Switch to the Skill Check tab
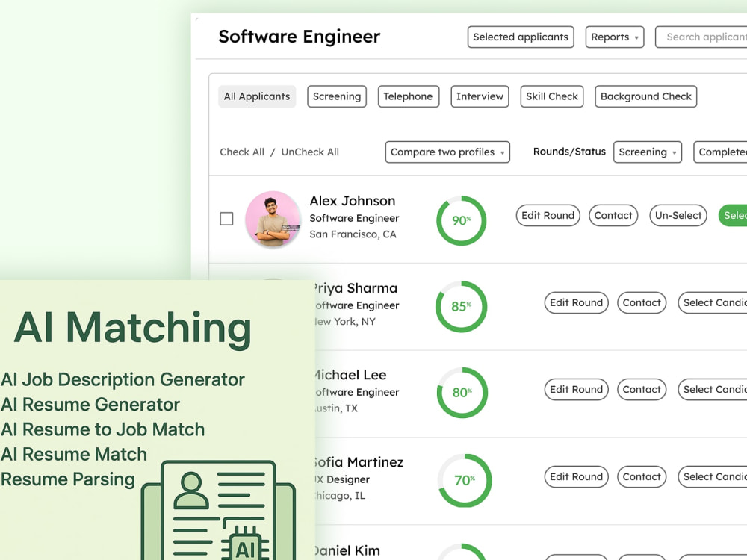 pos(552,96)
